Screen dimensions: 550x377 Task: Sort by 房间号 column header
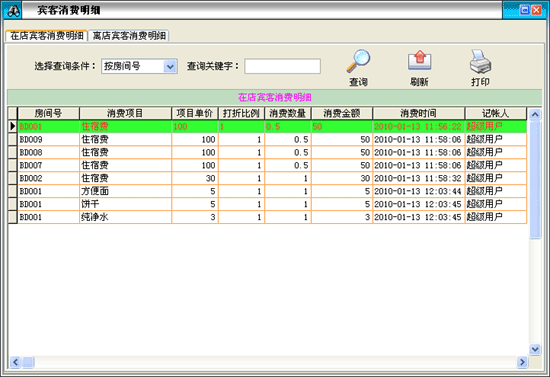[48, 113]
